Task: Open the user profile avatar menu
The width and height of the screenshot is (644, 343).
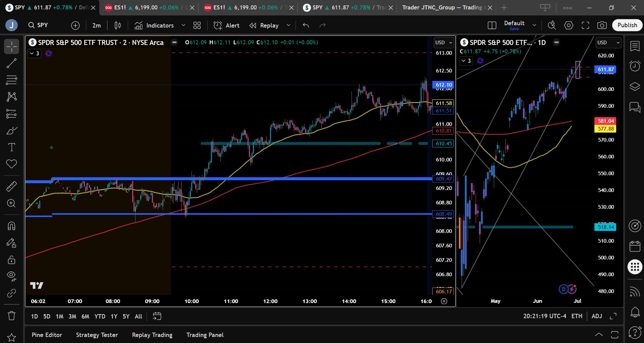Action: click(x=12, y=25)
